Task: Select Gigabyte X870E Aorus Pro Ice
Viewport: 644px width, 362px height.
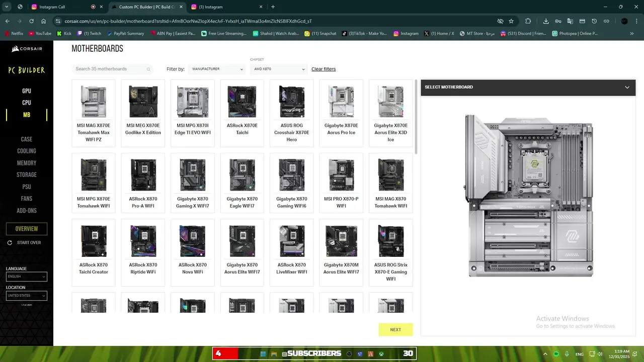Action: click(341, 113)
